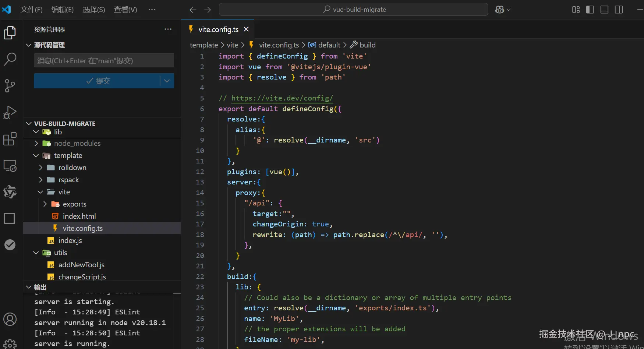The height and width of the screenshot is (349, 644).
Task: Open the commit button dropdown arrow
Action: pos(167,81)
